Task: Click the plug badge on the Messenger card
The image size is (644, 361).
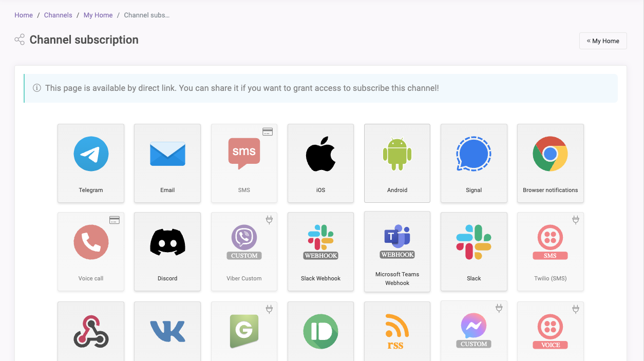Action: pyautogui.click(x=498, y=309)
